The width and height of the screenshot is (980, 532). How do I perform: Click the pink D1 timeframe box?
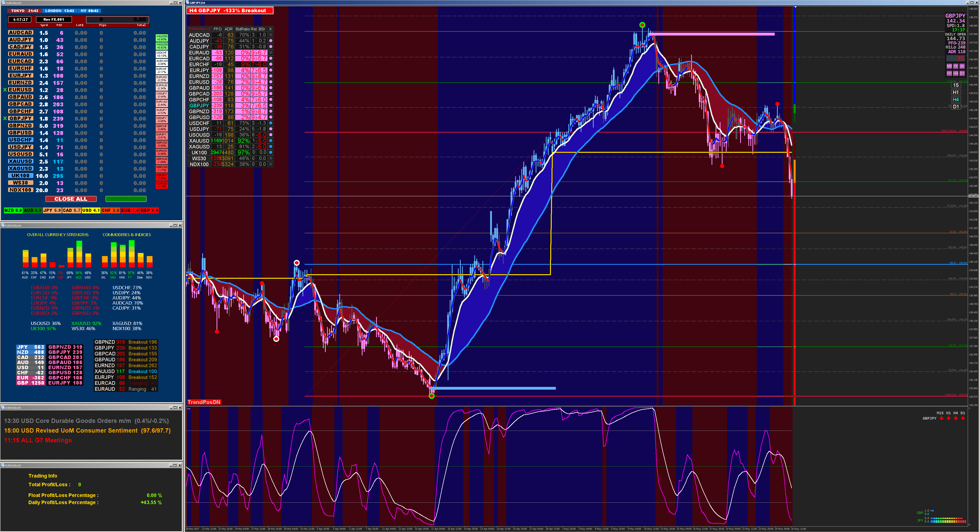(962, 73)
